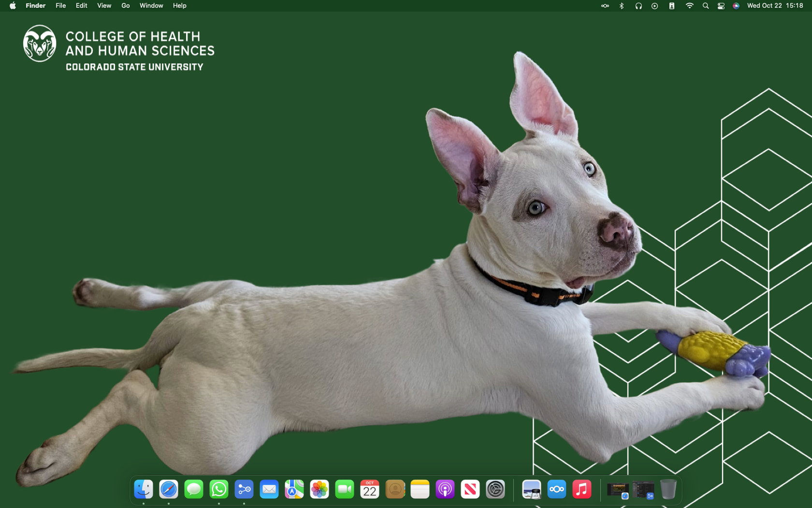The width and height of the screenshot is (812, 508).
Task: Open Notes from the Dock
Action: point(420,489)
